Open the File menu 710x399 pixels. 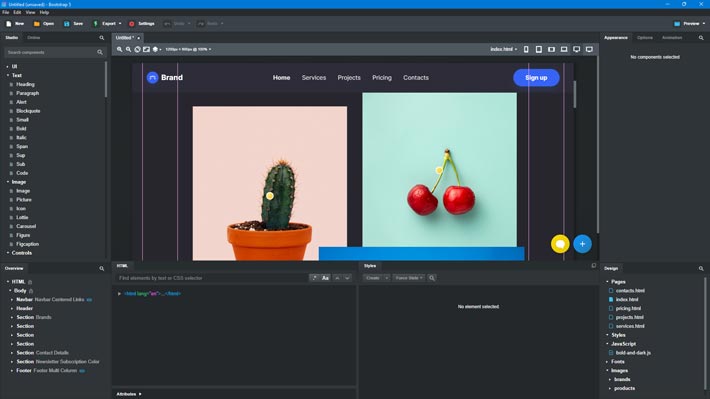coord(5,13)
